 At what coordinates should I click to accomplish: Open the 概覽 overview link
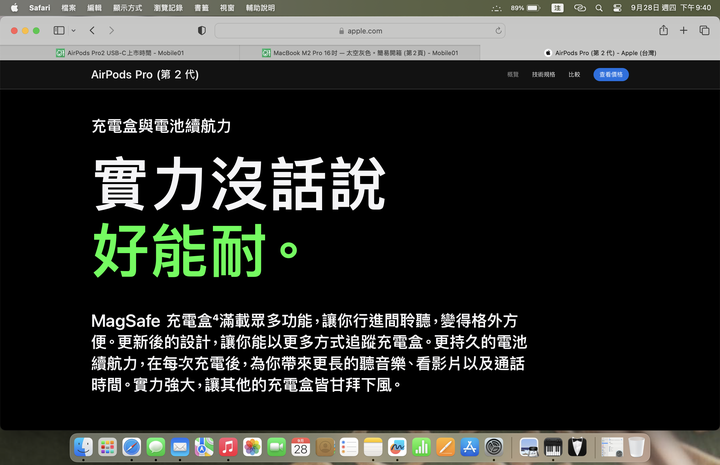tap(513, 74)
